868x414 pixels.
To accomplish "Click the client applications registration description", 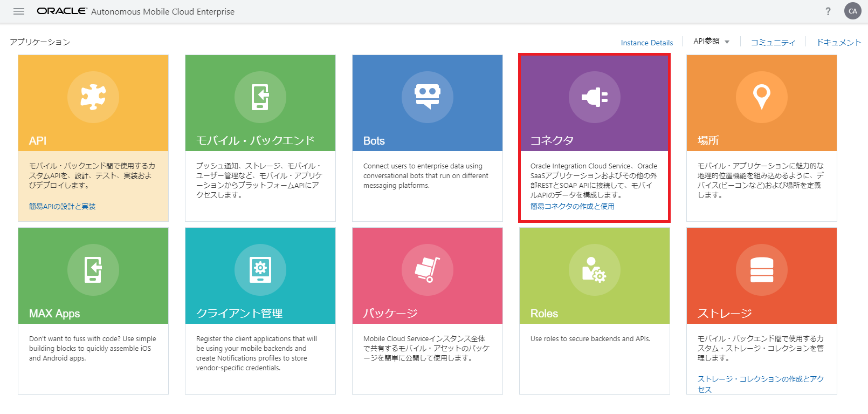I will tap(257, 354).
